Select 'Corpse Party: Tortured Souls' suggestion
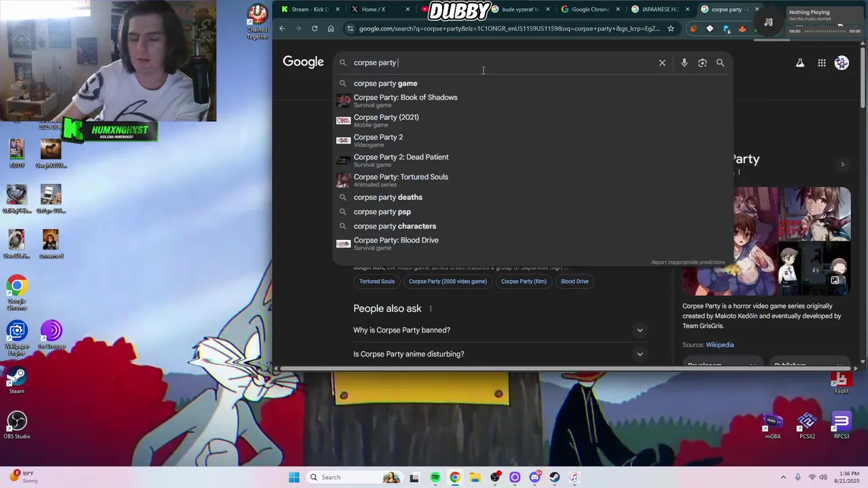This screenshot has width=868, height=488. tap(532, 180)
